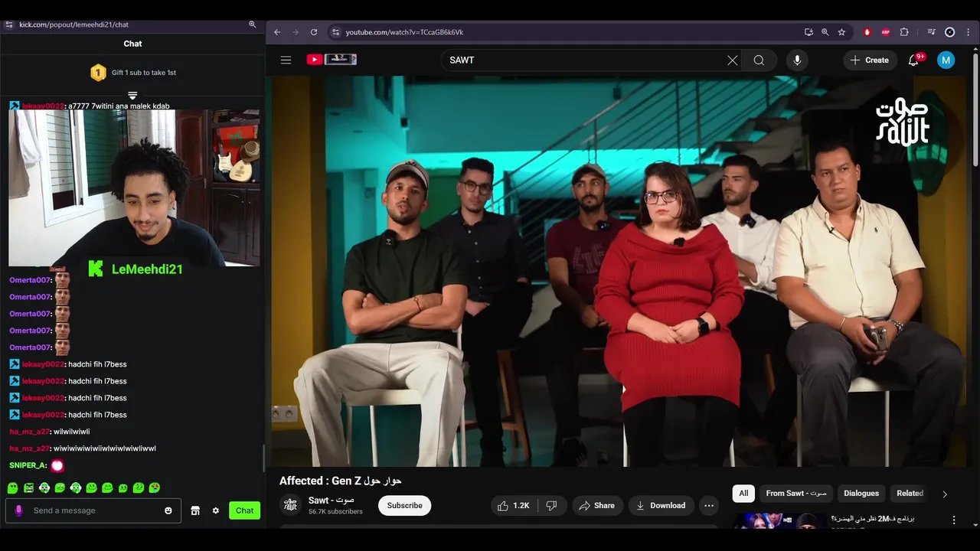Screen dimensions: 980x551
Task: Open the Kick shop storefront icon
Action: tap(195, 510)
